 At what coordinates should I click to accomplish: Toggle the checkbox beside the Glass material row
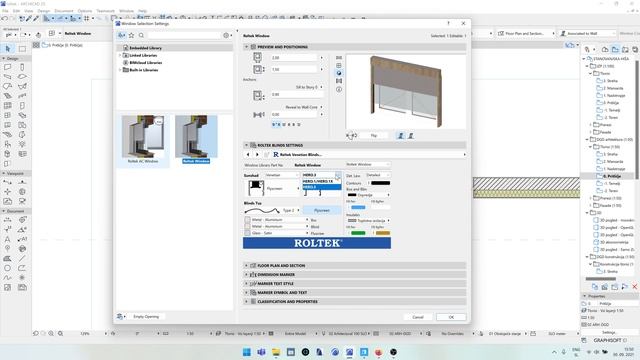point(247,233)
